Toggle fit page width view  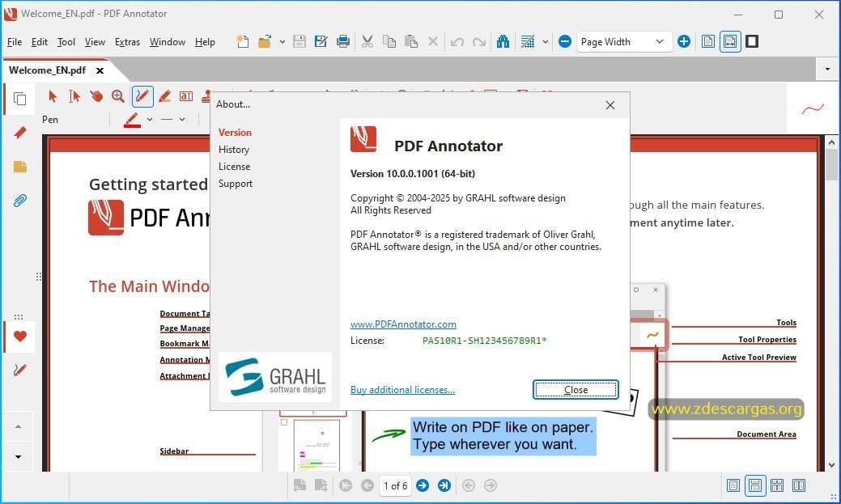730,41
